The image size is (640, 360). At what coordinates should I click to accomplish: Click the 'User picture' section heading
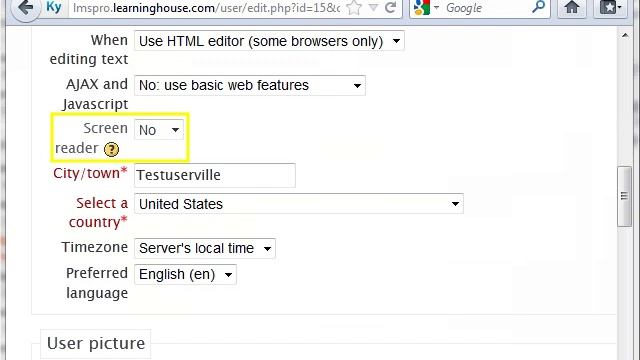[96, 343]
